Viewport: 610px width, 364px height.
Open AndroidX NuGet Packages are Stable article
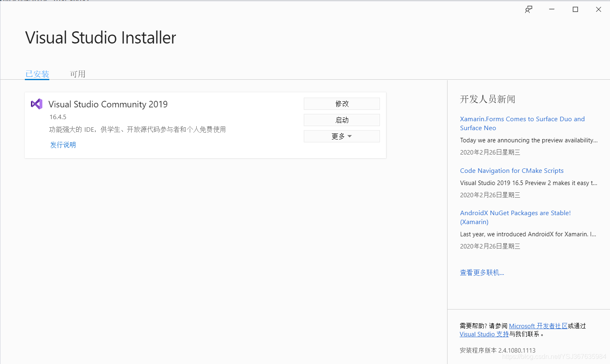tap(516, 218)
